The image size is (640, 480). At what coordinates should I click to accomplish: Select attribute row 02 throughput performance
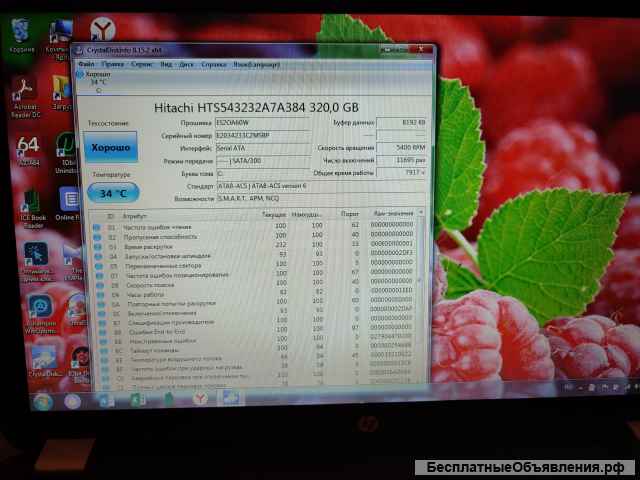254,236
